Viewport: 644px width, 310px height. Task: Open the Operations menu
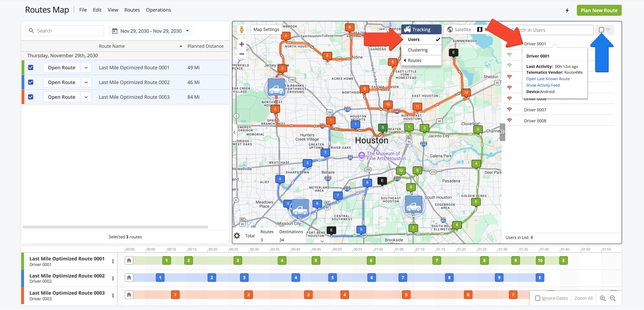click(x=158, y=10)
